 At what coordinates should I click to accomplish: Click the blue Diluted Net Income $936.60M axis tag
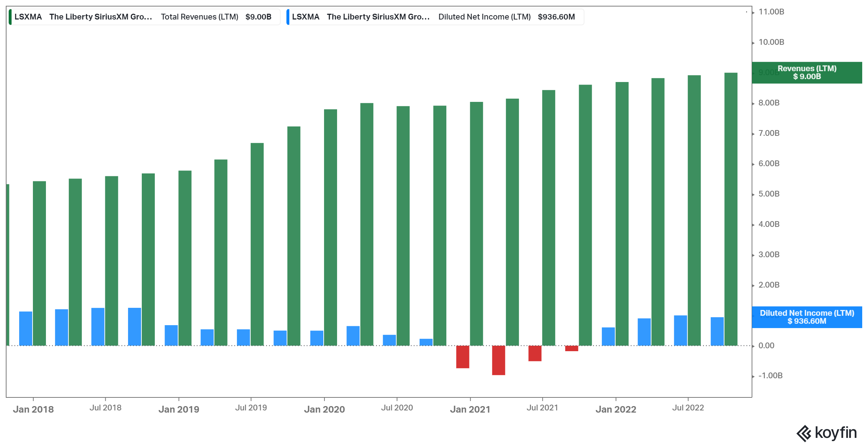(x=807, y=317)
